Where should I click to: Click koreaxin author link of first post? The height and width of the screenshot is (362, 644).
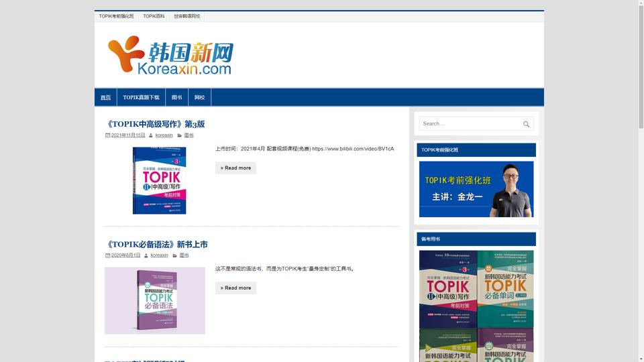click(164, 135)
